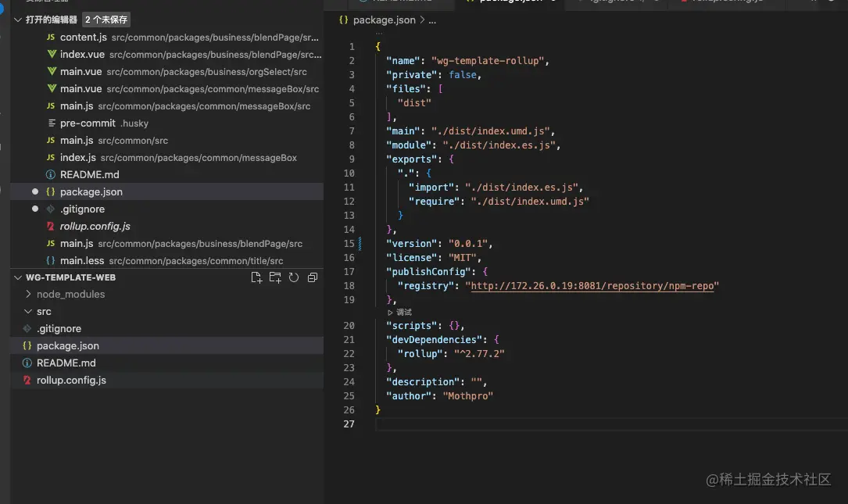Click the braces icon beside main.less
Image resolution: width=848 pixels, height=504 pixels.
(x=50, y=261)
